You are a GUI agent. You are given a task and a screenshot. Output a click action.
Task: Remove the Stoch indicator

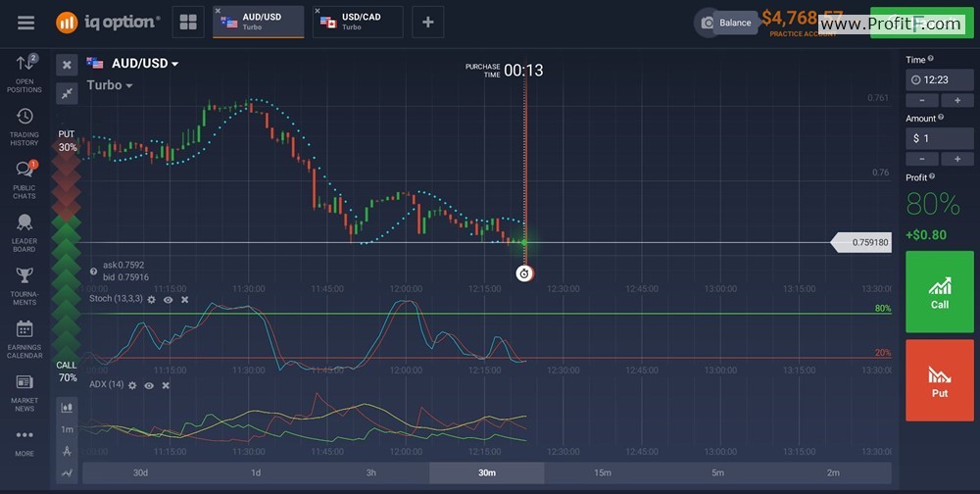coord(185,300)
